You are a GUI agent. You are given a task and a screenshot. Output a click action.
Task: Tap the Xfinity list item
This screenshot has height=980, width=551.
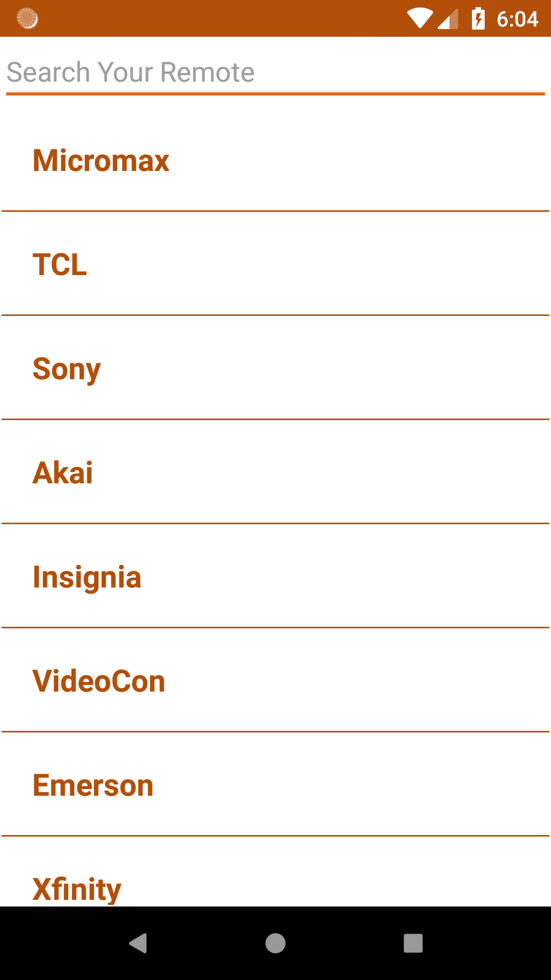tap(77, 888)
